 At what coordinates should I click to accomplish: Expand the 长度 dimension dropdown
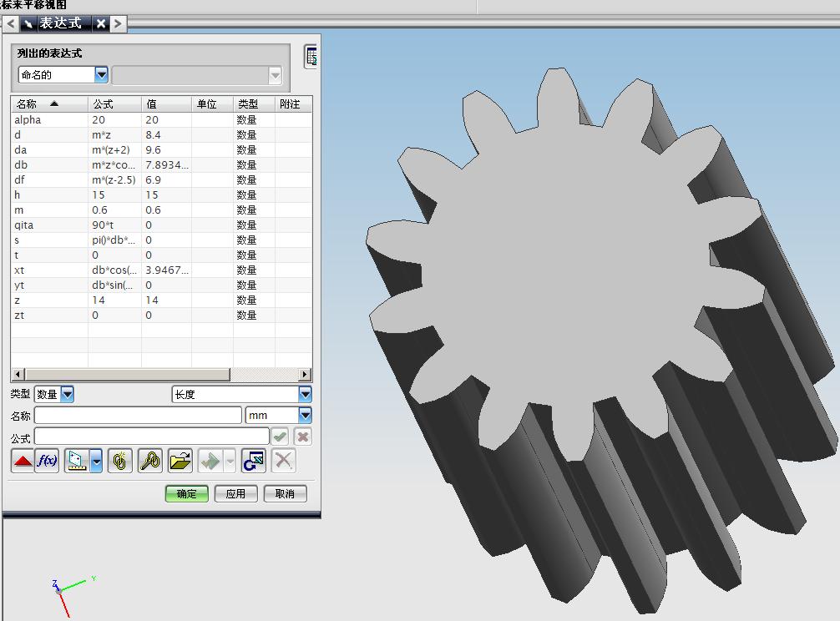305,394
